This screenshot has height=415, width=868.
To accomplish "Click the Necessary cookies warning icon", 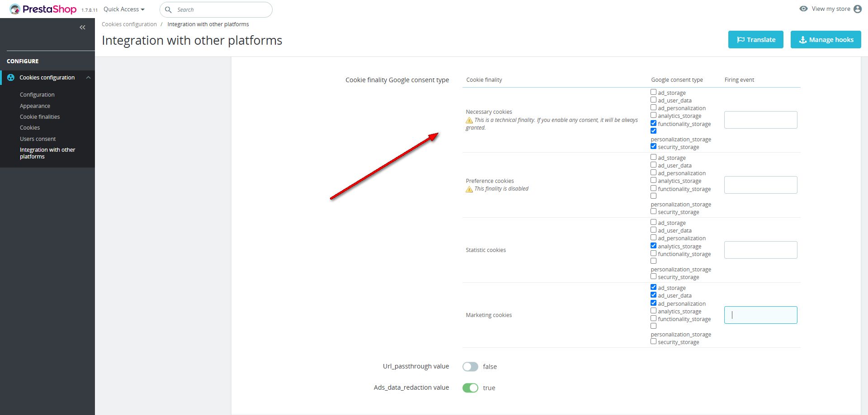I will (469, 120).
